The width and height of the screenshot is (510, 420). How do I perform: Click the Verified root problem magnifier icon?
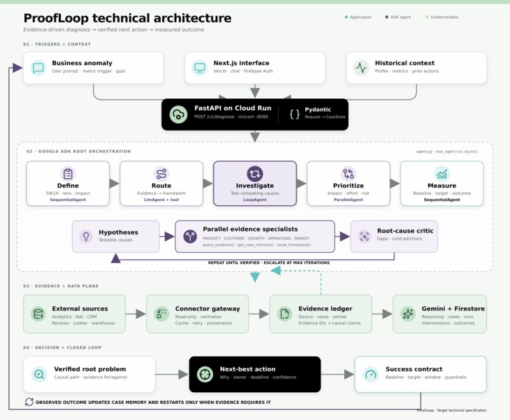point(40,375)
